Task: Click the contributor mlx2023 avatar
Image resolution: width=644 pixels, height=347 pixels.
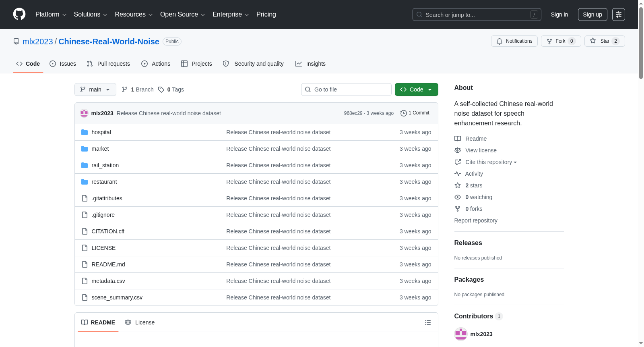Action: click(x=461, y=334)
